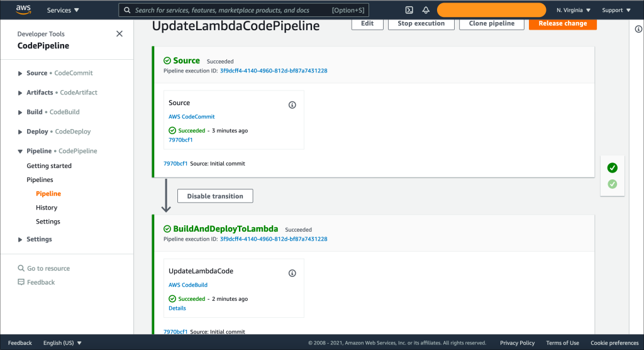Click the Release change button
The width and height of the screenshot is (644, 350).
(563, 23)
